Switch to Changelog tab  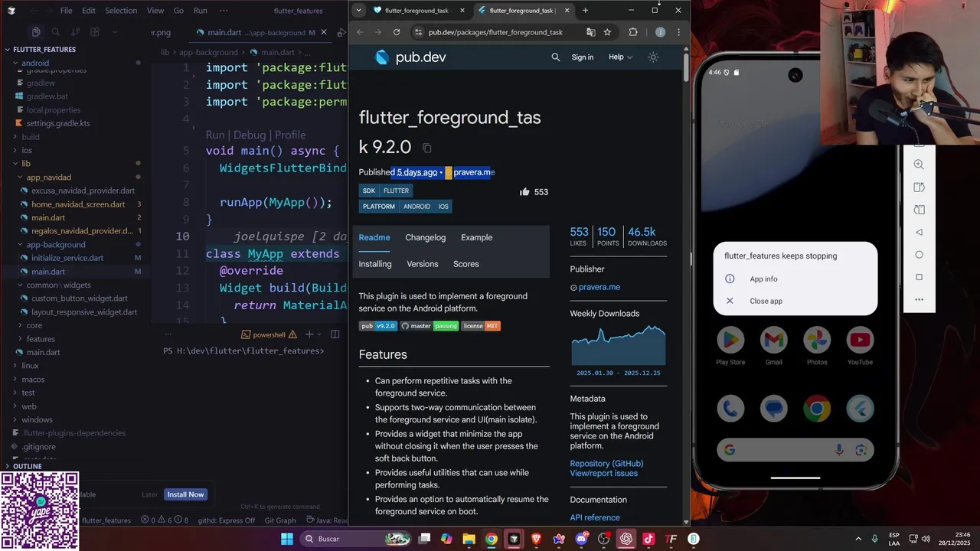pos(426,237)
